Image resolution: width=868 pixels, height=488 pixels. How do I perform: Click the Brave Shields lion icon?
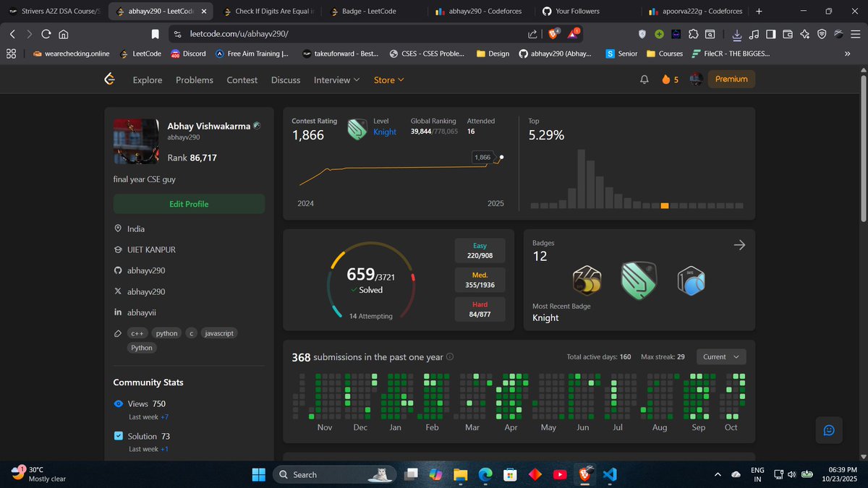[554, 33]
